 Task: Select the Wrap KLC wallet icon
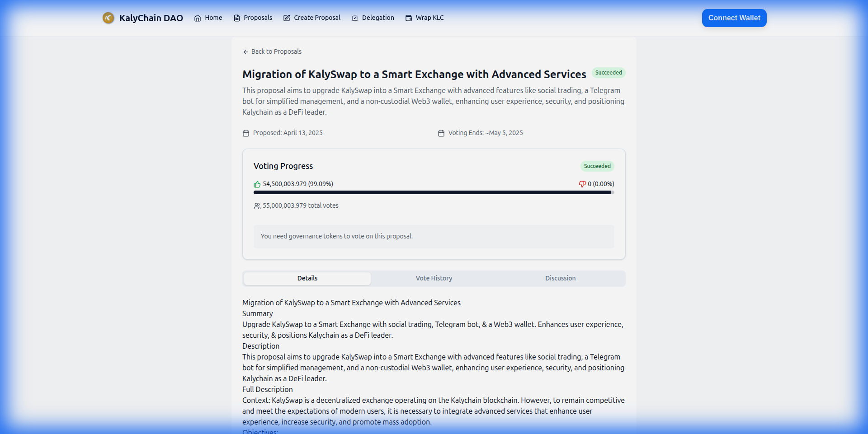tap(409, 18)
